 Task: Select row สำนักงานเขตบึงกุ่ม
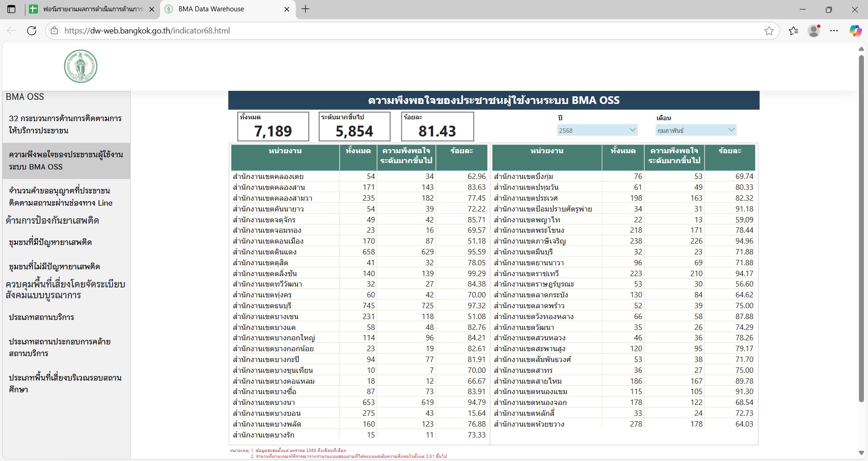click(624, 177)
